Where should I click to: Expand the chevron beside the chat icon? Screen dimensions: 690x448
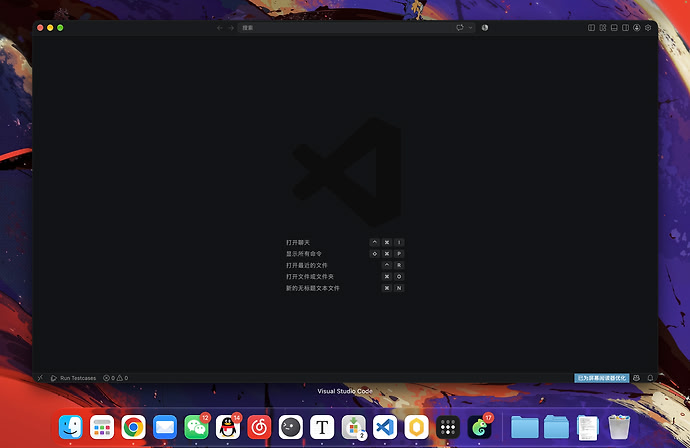[470, 28]
